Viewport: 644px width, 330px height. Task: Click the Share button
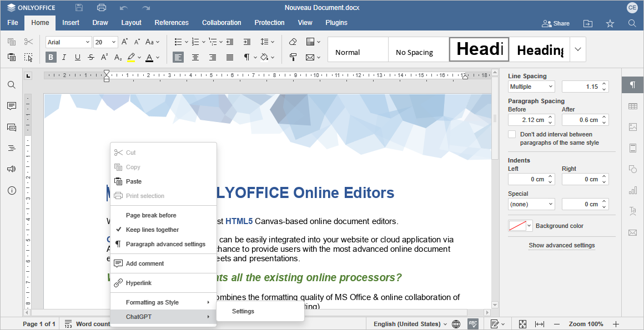pyautogui.click(x=556, y=23)
